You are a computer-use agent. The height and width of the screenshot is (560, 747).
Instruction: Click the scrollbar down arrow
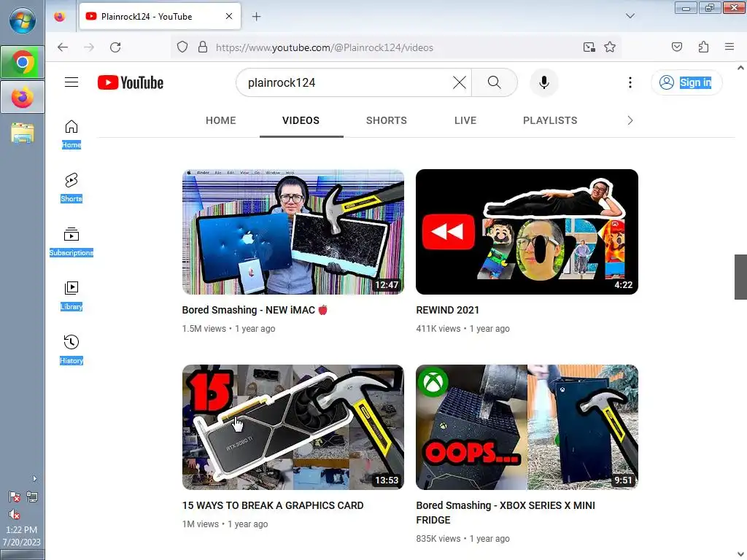[740, 554]
